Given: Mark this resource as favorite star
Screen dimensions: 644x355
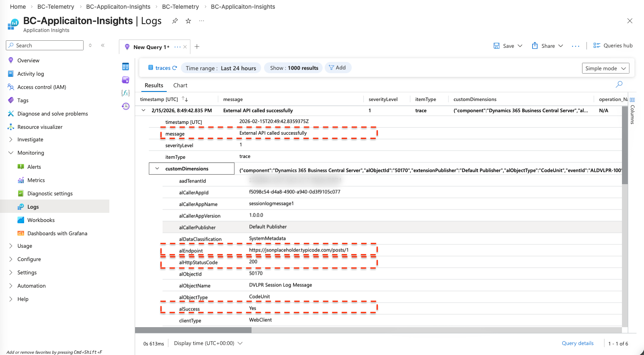Looking at the screenshot, I should [188, 21].
